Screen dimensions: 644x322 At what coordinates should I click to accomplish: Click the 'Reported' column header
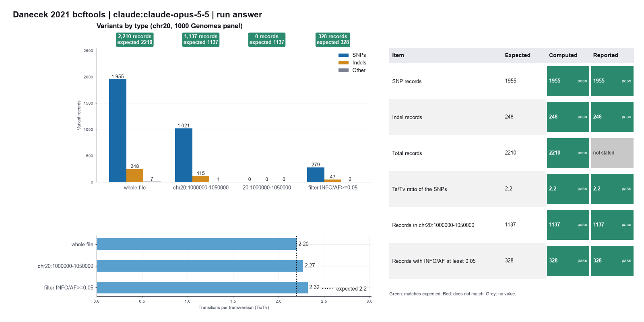[605, 56]
